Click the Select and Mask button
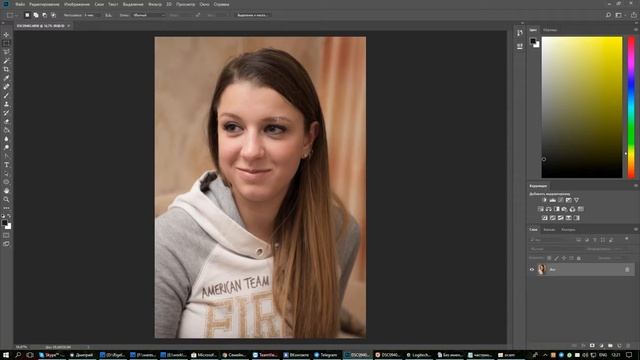The image size is (640, 360). [x=253, y=15]
